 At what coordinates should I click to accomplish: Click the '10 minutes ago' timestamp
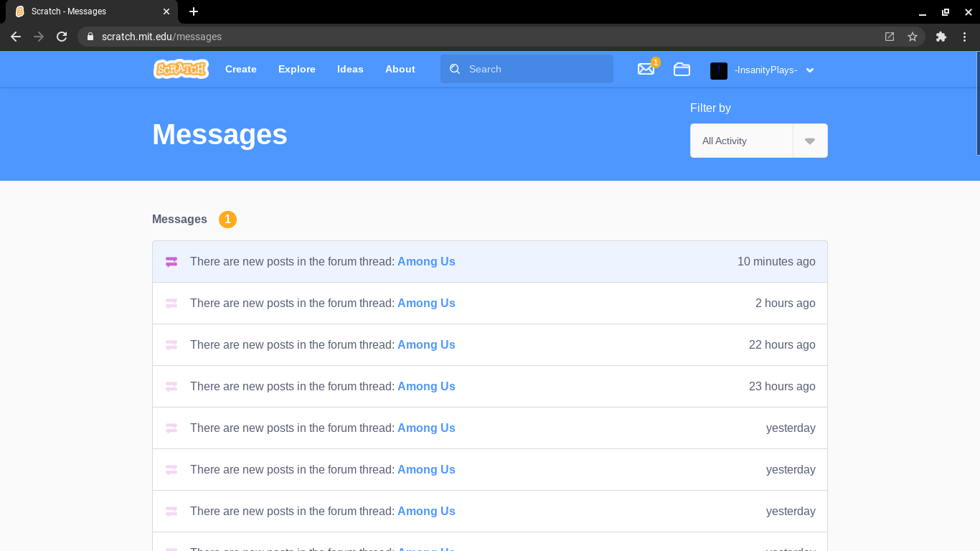coord(776,262)
